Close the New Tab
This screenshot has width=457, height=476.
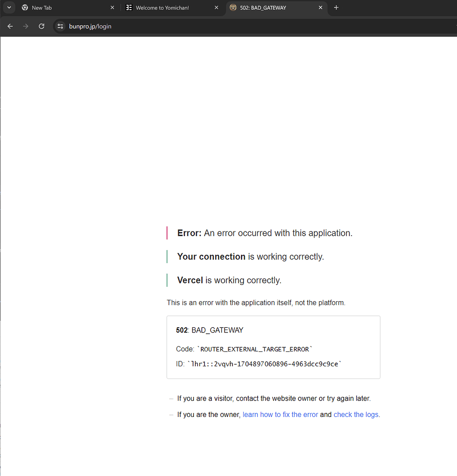(x=112, y=7)
